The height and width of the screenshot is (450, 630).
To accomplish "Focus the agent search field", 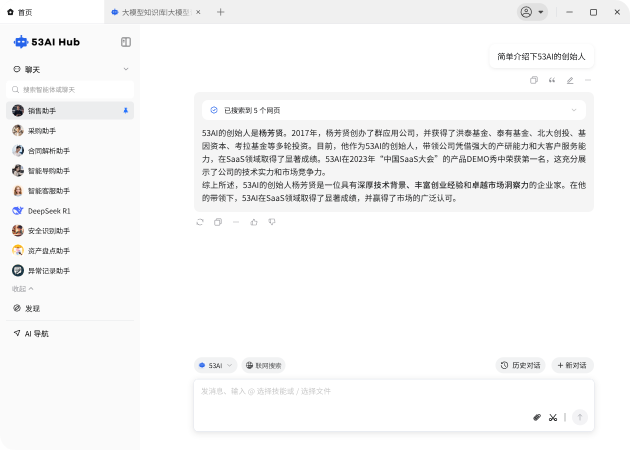I will (x=70, y=90).
